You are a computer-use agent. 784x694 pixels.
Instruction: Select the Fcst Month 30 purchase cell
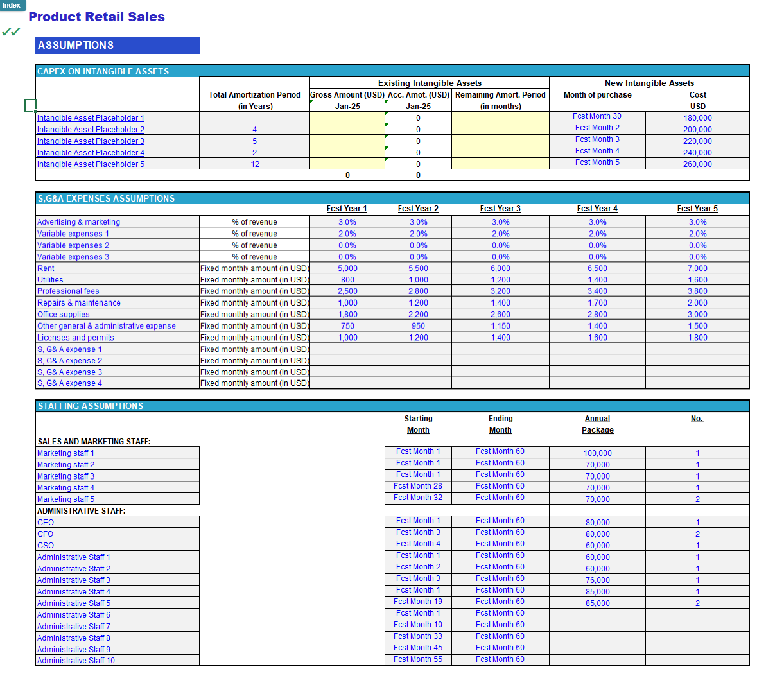point(597,116)
